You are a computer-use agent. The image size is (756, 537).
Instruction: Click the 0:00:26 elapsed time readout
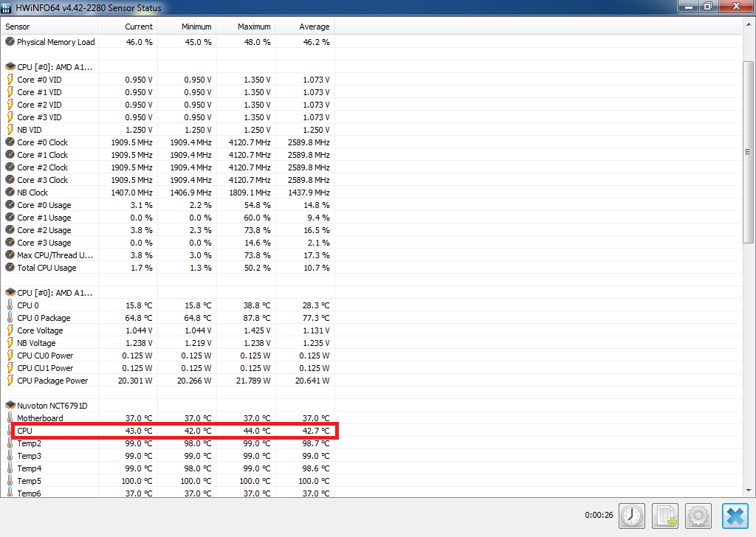[599, 515]
